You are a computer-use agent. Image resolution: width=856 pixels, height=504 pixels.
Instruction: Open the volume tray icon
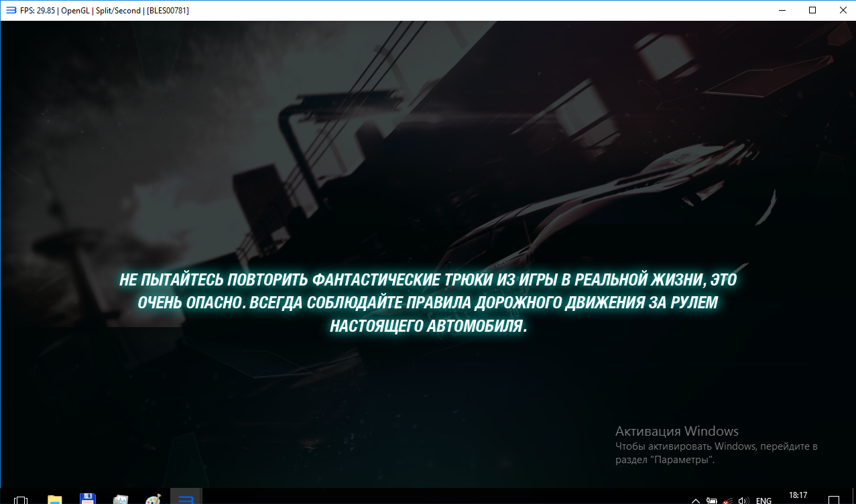point(743,500)
